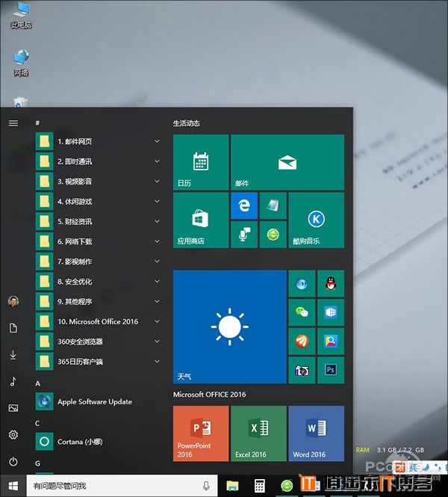The width and height of the screenshot is (448, 497).
Task: Open the notepad-style small tile beside Edge
Action: (273, 206)
